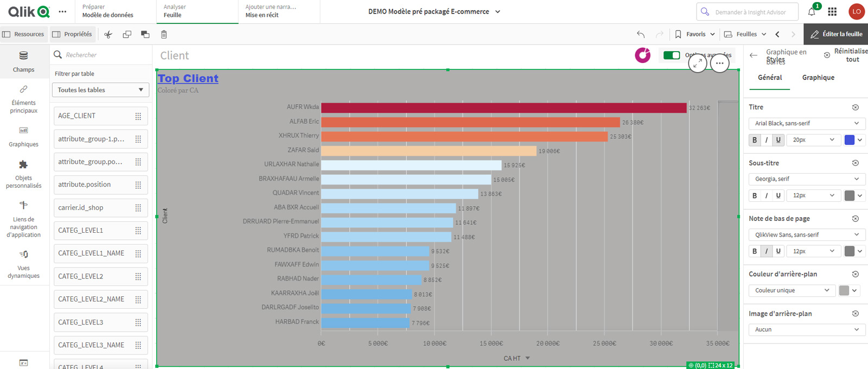Viewport: 868px width, 369px height.
Task: Open Favoris bookmarks menu
Action: click(695, 34)
